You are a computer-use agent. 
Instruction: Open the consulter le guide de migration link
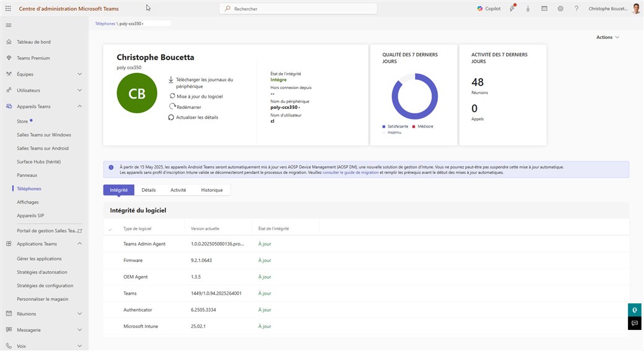[x=350, y=173]
